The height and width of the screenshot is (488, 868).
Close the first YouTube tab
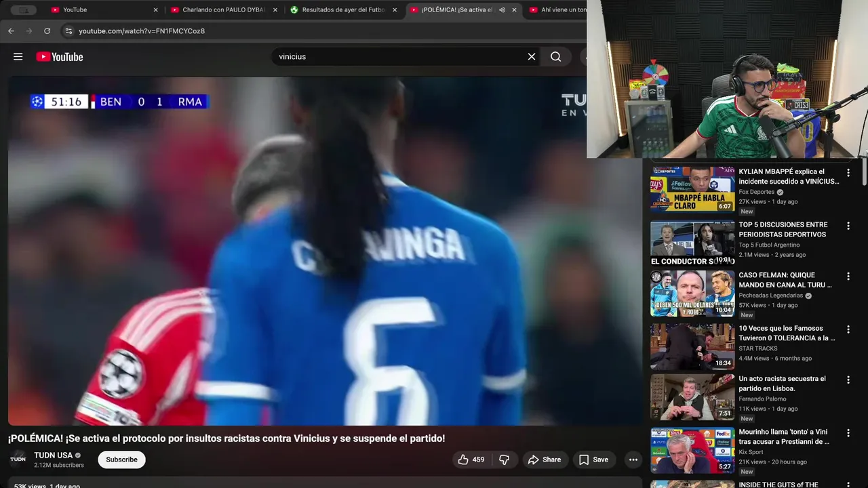point(155,10)
